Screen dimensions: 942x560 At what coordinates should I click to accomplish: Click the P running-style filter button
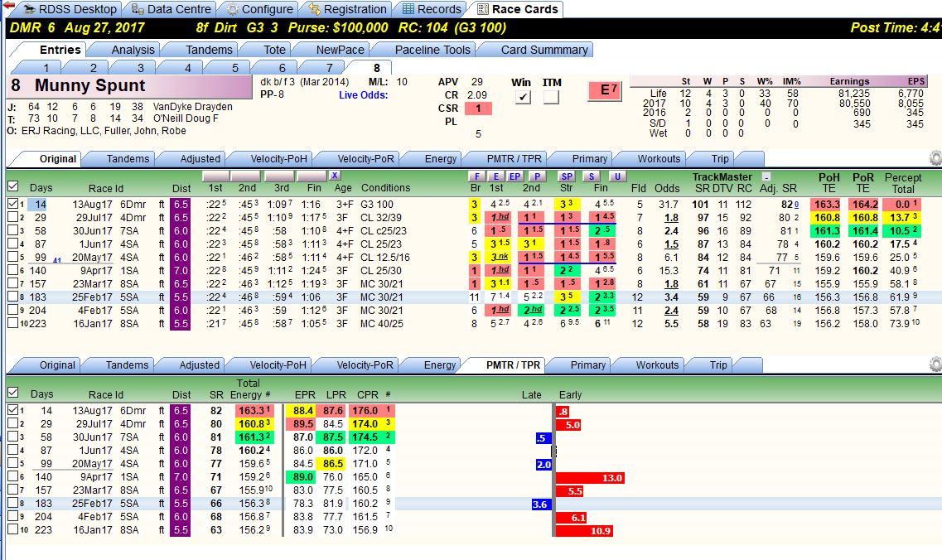coord(537,176)
